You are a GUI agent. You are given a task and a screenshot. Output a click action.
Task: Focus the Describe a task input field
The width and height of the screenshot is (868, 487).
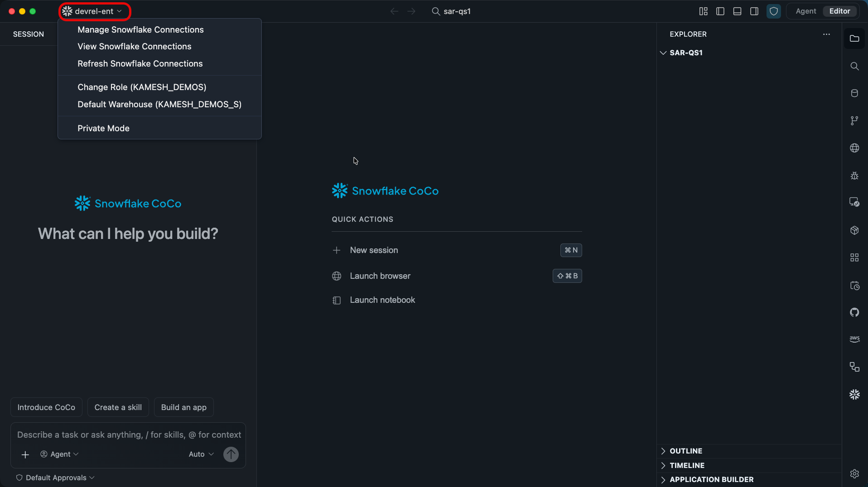(x=129, y=435)
